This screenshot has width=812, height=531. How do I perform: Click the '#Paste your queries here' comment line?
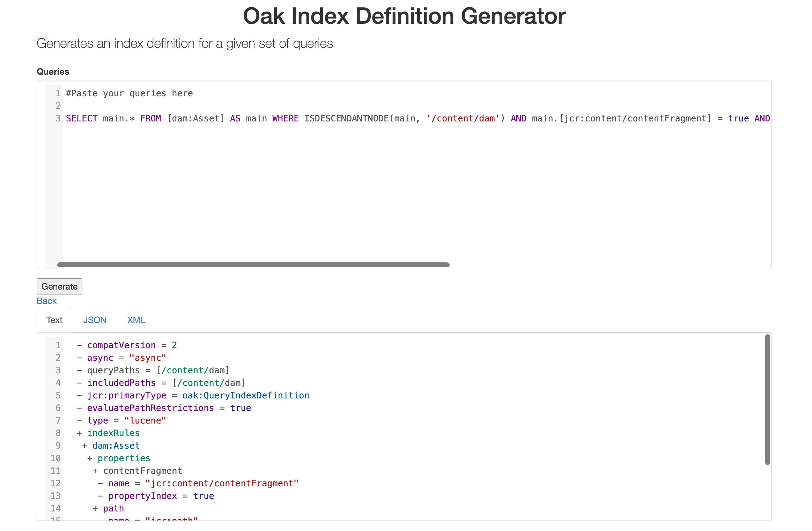[130, 94]
